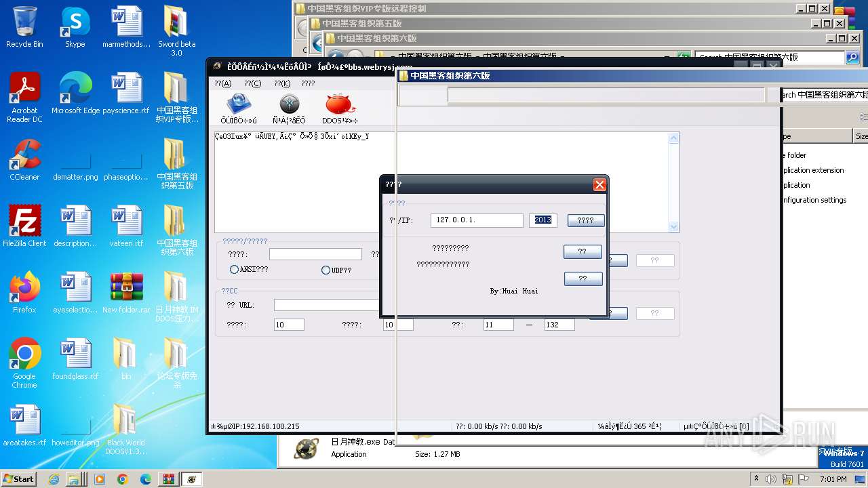Click the field containing 11
This screenshot has width=868, height=488.
498,325
